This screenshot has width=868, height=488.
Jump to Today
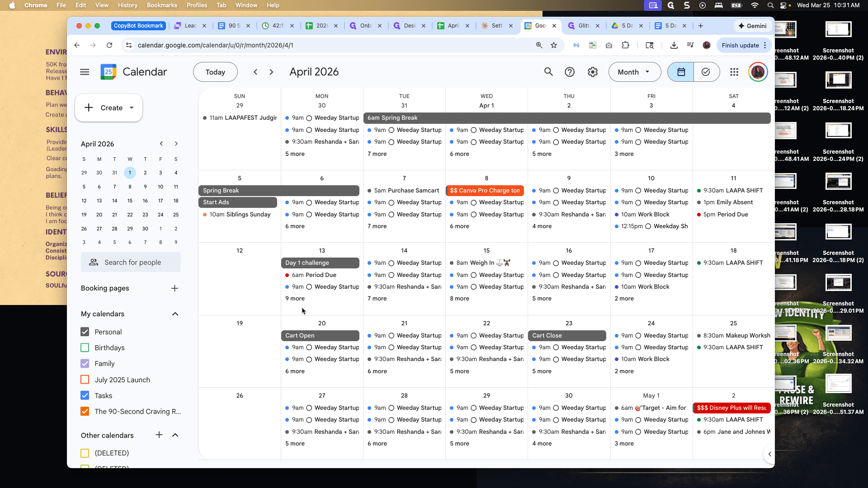[x=215, y=72]
